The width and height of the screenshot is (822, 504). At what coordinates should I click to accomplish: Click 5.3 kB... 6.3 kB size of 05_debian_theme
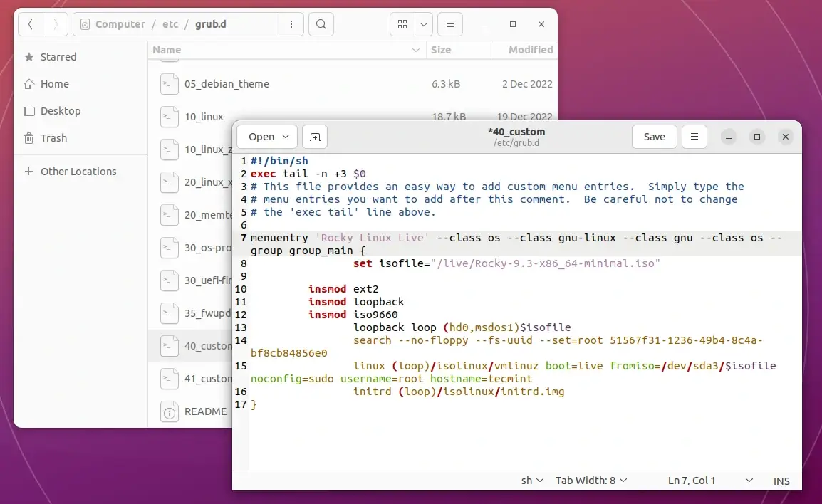tap(446, 84)
